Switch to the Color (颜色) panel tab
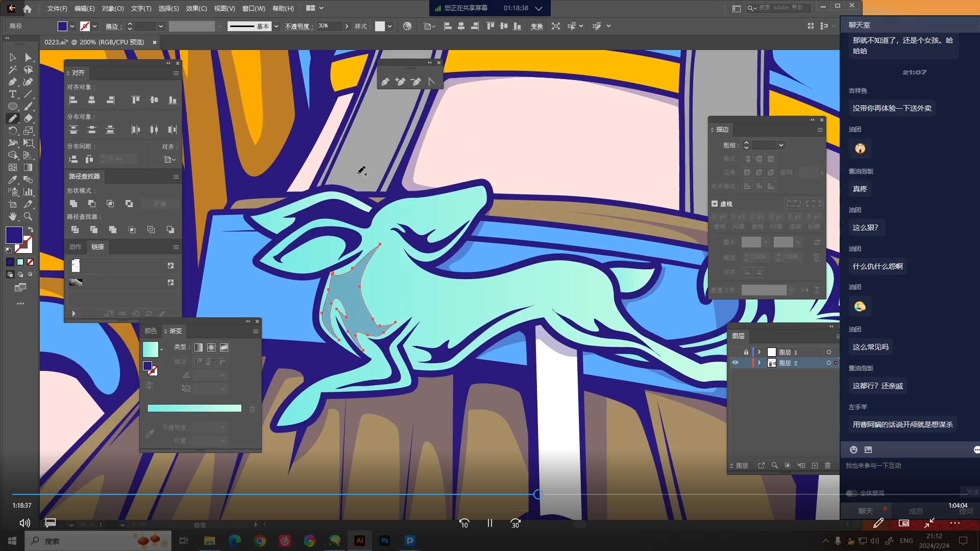 (151, 331)
